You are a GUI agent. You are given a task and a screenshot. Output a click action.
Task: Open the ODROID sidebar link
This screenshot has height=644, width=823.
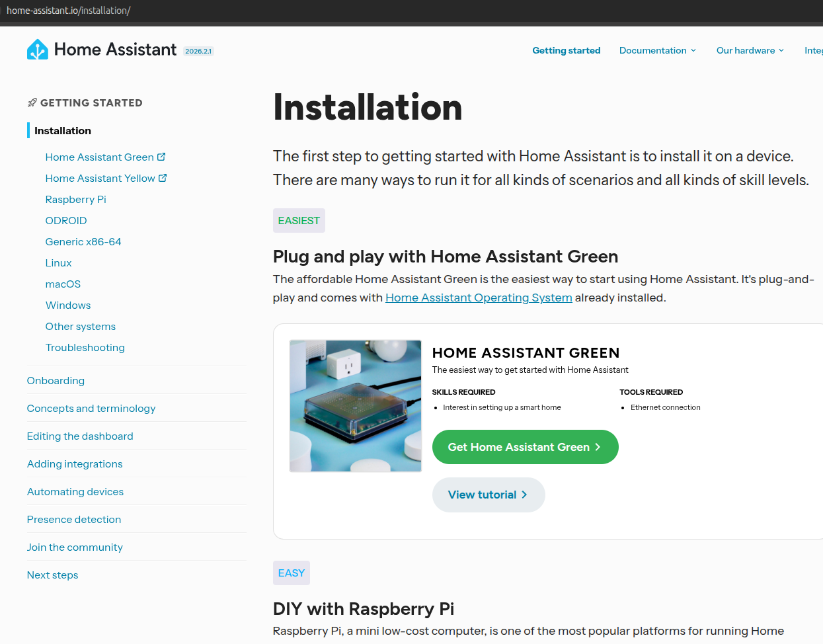click(66, 220)
